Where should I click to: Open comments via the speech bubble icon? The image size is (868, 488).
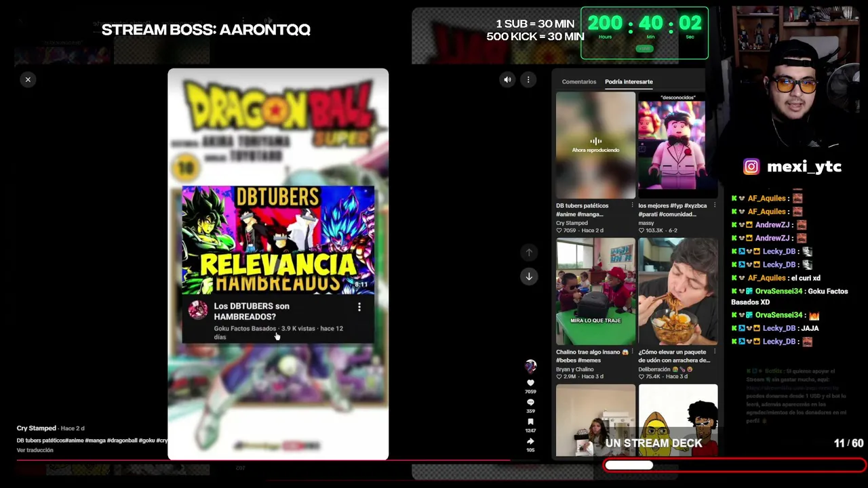click(x=530, y=403)
